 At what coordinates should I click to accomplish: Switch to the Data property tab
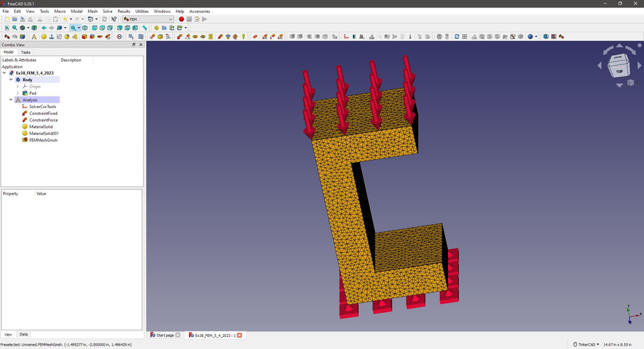tap(23, 334)
